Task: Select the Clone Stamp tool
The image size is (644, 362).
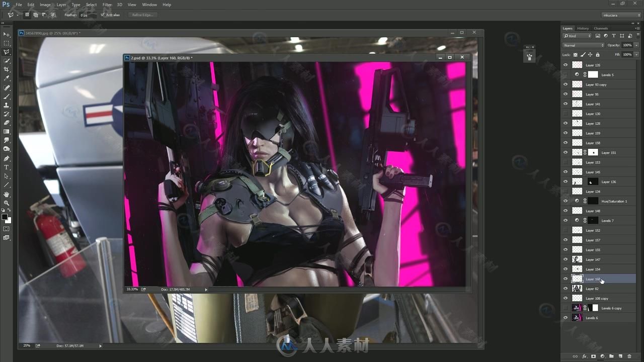Action: [x=7, y=105]
